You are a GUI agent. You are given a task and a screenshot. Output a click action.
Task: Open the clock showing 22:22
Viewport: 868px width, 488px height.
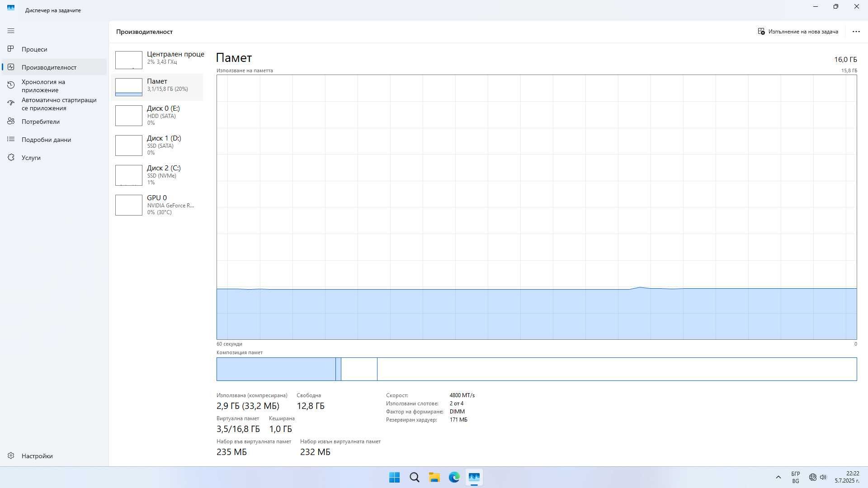click(x=847, y=477)
